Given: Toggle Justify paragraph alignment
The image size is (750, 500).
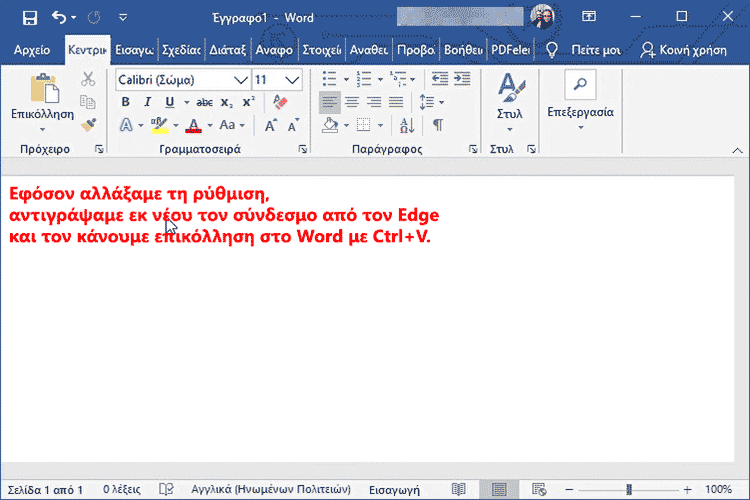Looking at the screenshot, I should coord(396,102).
